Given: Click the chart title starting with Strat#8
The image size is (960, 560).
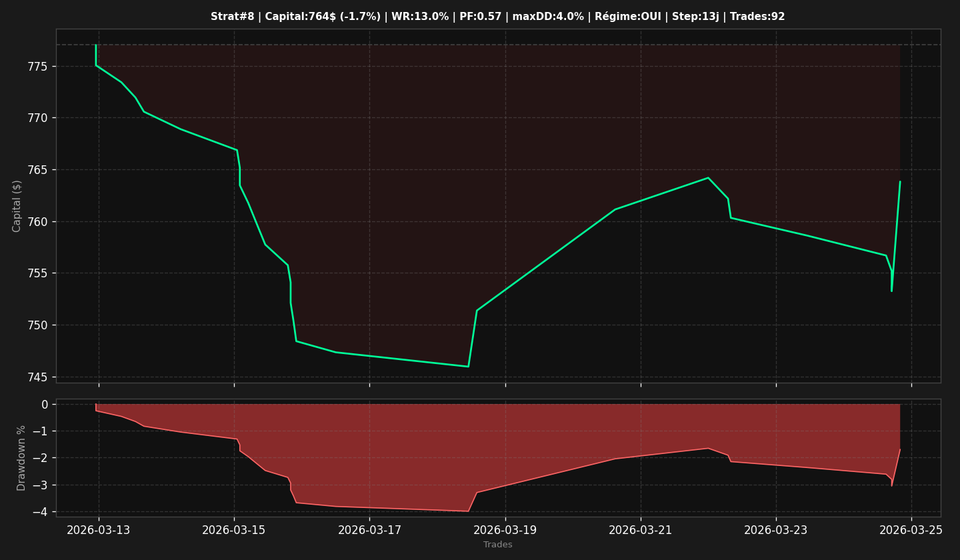Looking at the screenshot, I should point(498,17).
